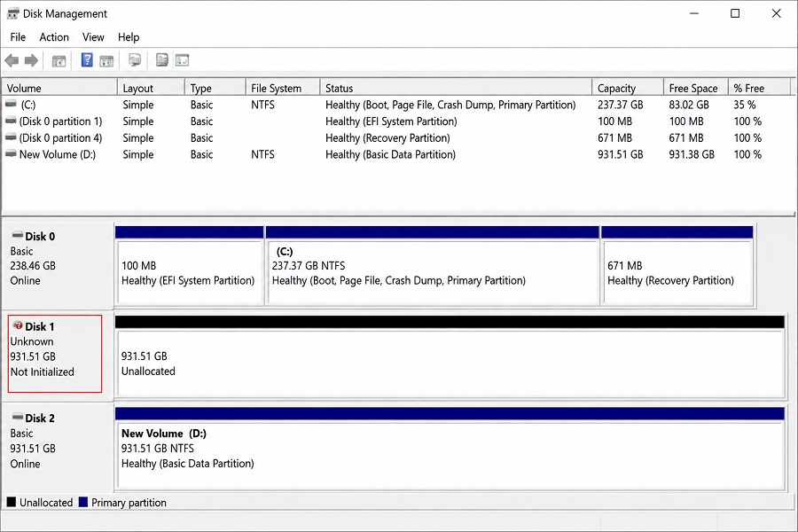Sort by the File System column header
Image resolution: width=798 pixels, height=532 pixels.
283,88
